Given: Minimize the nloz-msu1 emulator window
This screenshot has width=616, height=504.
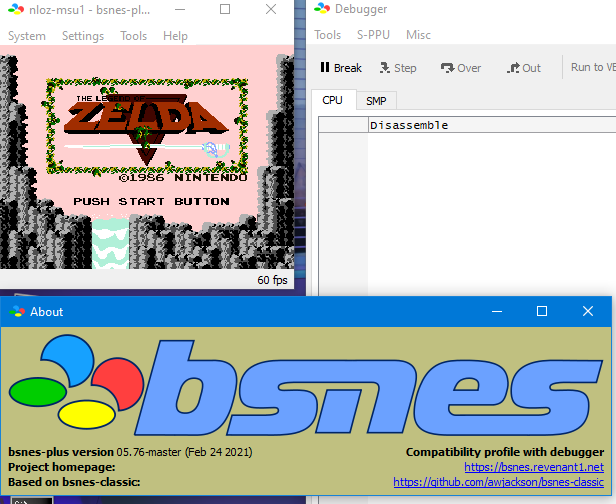Looking at the screenshot, I should 180,9.
